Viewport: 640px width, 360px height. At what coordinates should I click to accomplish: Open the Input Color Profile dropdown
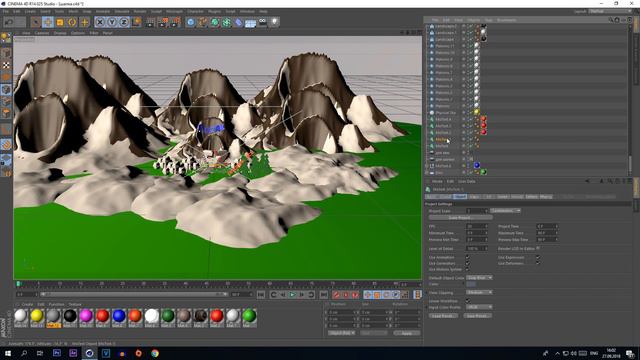point(479,307)
